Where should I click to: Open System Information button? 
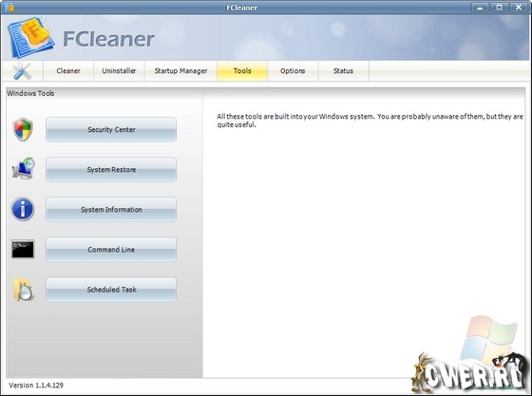(x=111, y=210)
